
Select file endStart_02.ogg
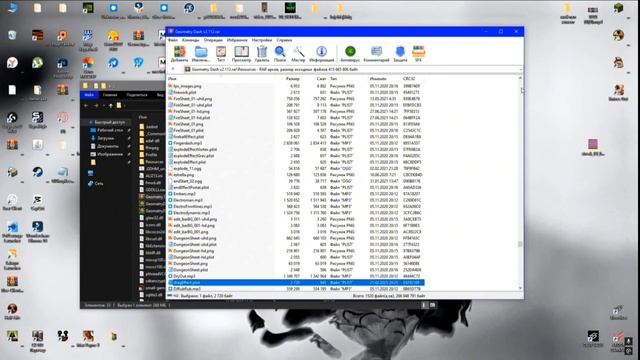188,181
